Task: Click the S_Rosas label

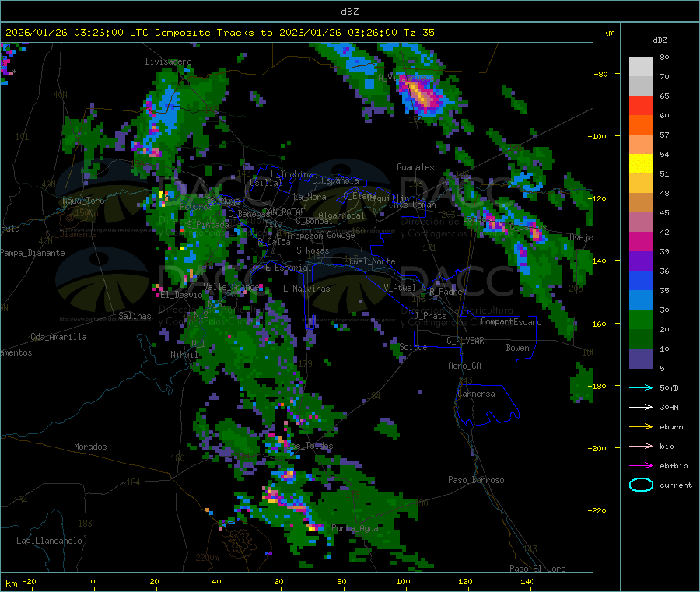Action: 313,251
